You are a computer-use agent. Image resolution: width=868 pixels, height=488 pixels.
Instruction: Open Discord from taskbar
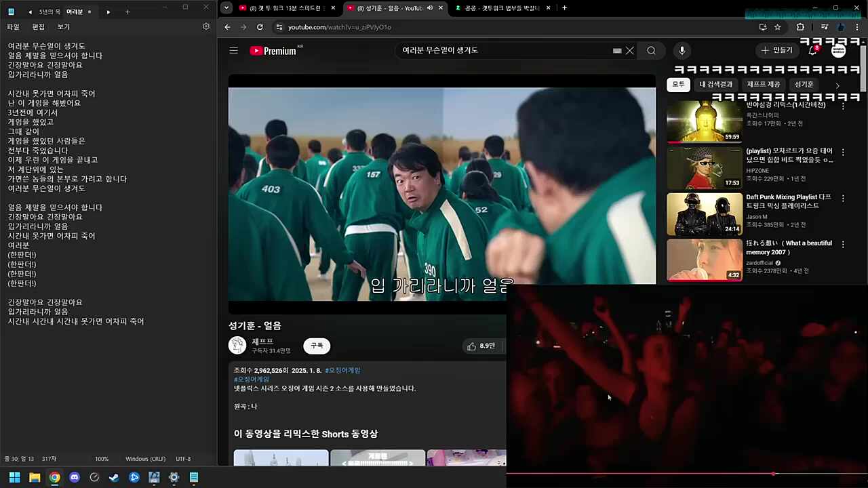(x=75, y=477)
